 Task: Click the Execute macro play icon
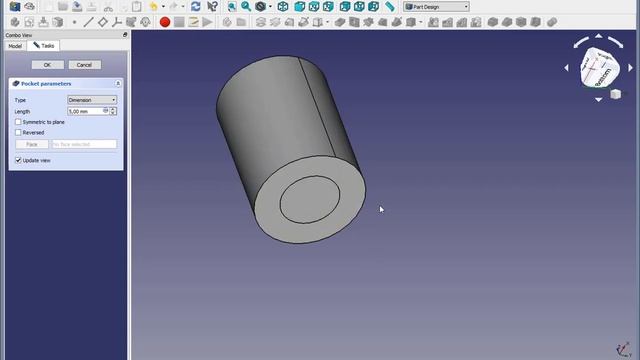[207, 22]
